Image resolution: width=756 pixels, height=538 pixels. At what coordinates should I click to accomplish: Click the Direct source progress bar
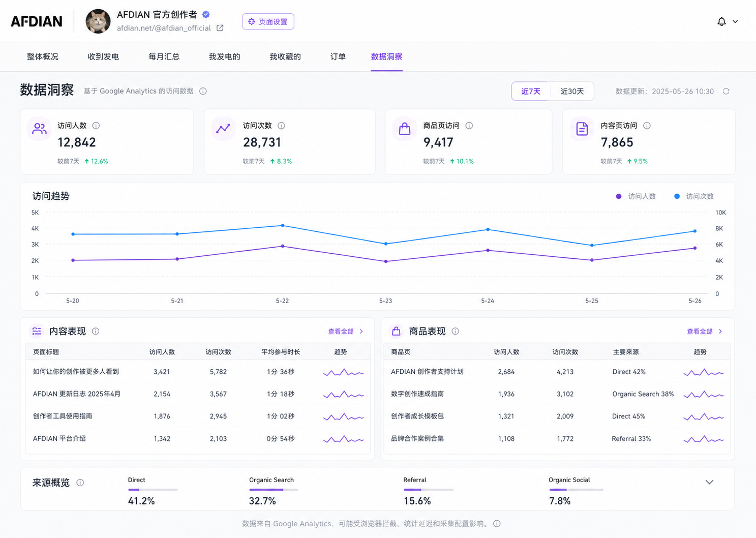pyautogui.click(x=153, y=490)
